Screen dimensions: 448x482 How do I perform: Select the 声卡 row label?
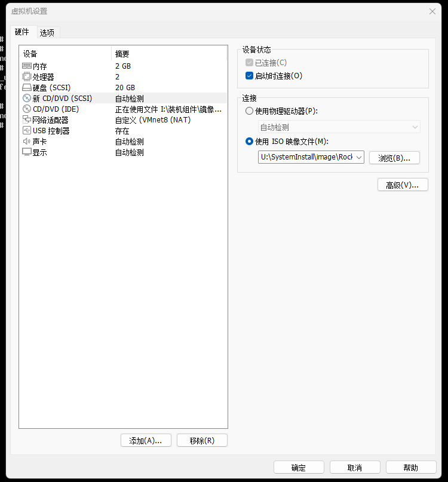[40, 142]
